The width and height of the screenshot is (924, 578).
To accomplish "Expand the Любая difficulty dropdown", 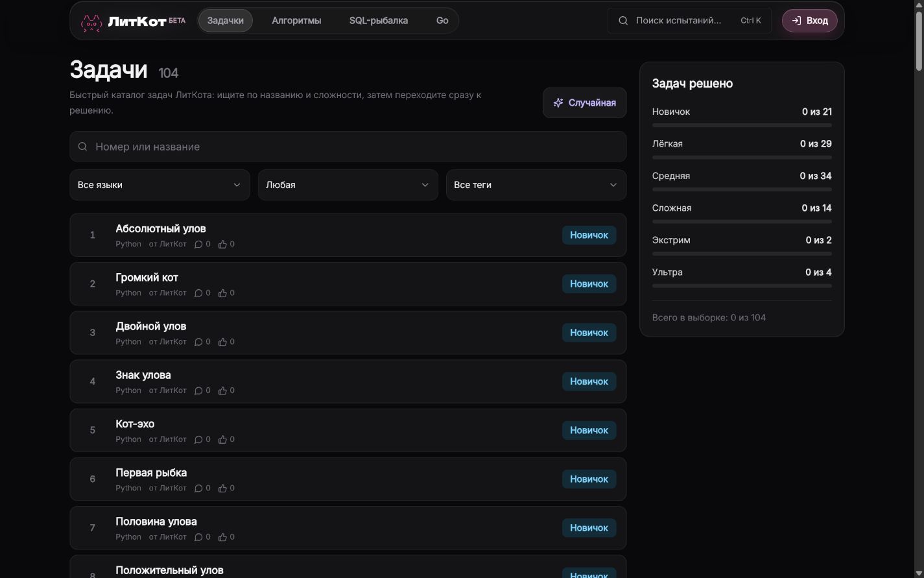I will click(x=348, y=185).
